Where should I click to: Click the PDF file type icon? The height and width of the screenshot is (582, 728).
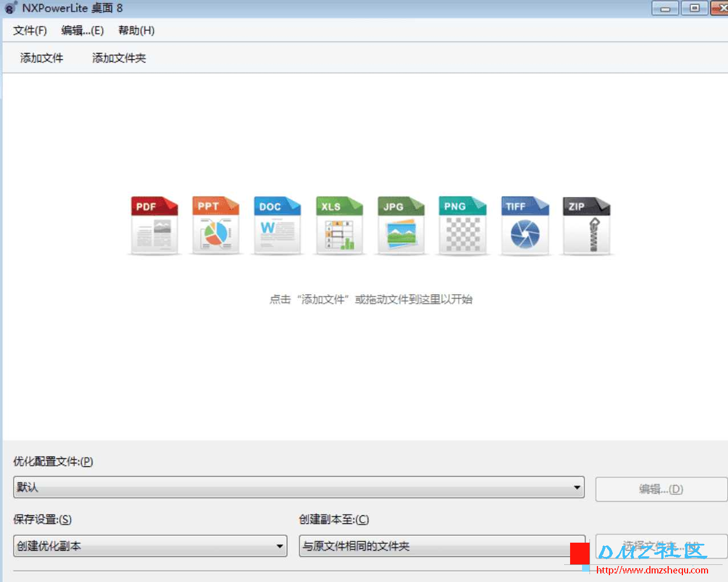[154, 226]
